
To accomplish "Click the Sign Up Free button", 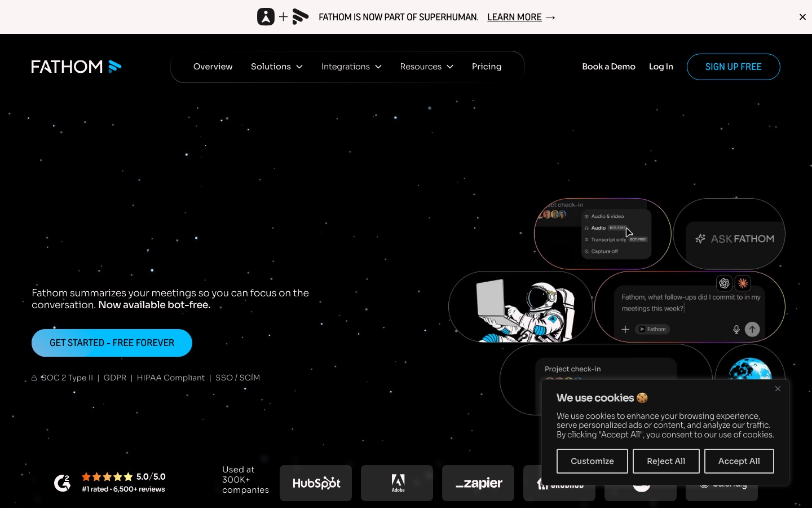I will 734,67.
